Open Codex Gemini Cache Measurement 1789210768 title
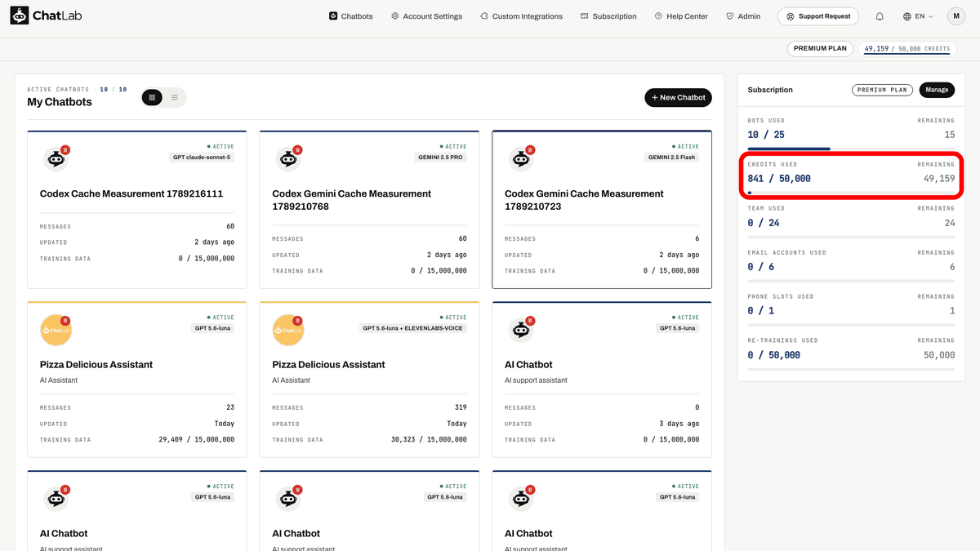Screen dimensions: 980x551 point(352,200)
